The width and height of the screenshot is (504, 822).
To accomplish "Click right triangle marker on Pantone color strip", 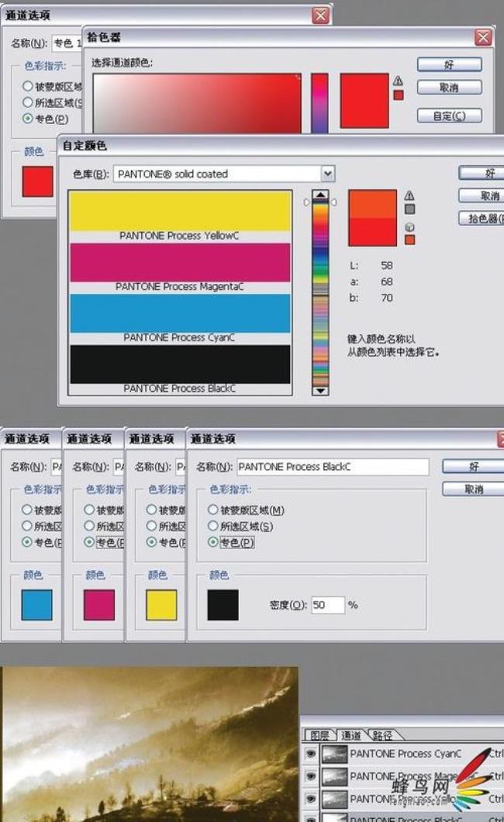I will pyautogui.click(x=333, y=202).
